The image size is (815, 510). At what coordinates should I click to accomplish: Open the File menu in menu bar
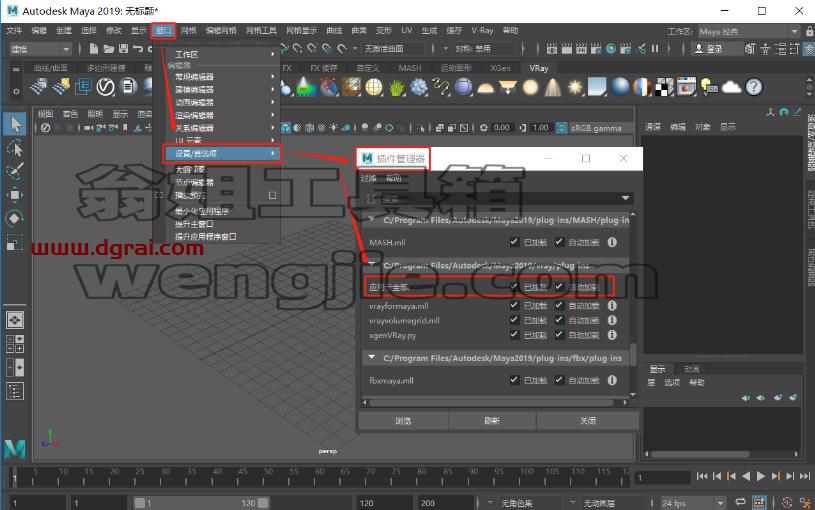(14, 31)
